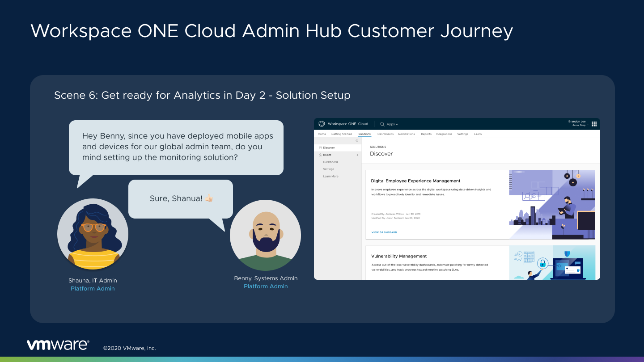The height and width of the screenshot is (362, 644).
Task: Switch to the Dashboards tab
Action: tap(386, 134)
